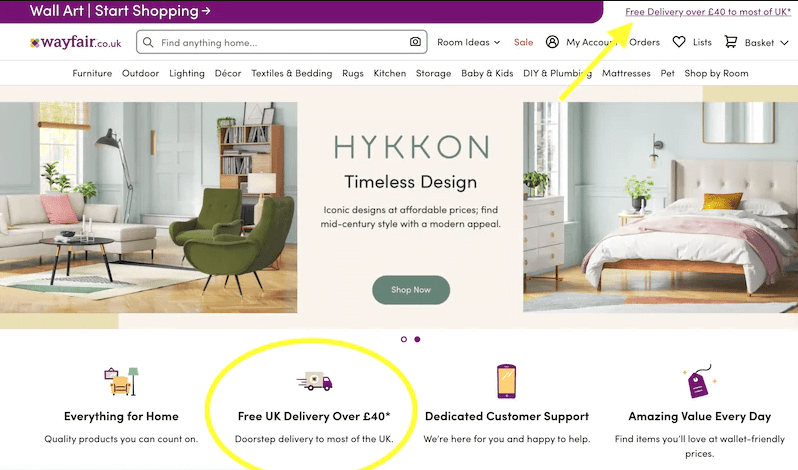This screenshot has width=798, height=470.
Task: Go to Mattresses category
Action: tap(626, 73)
